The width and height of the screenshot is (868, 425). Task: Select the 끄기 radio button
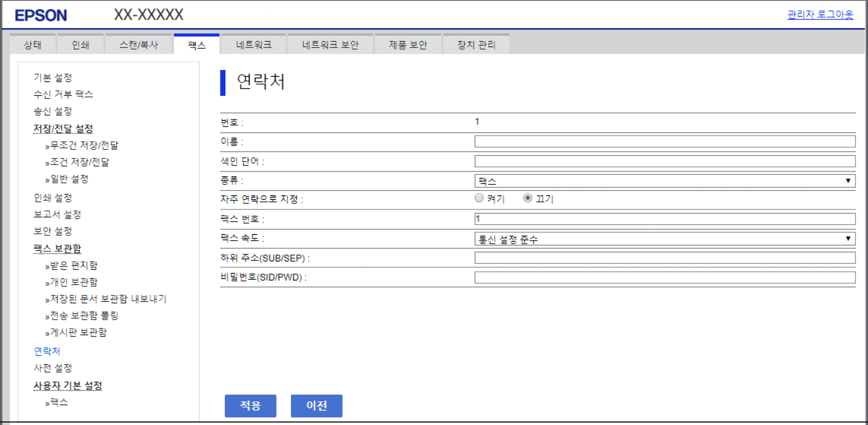point(528,199)
